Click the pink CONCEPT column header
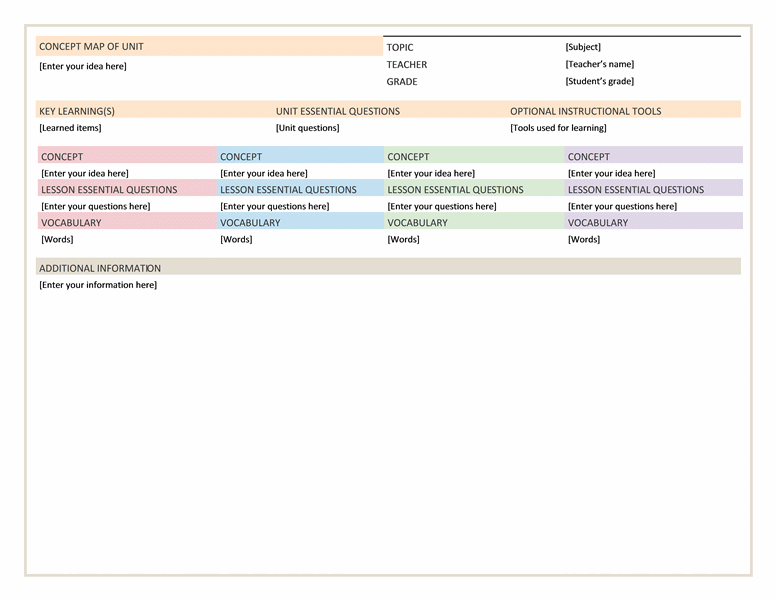This screenshot has height=600, width=776. click(x=62, y=156)
